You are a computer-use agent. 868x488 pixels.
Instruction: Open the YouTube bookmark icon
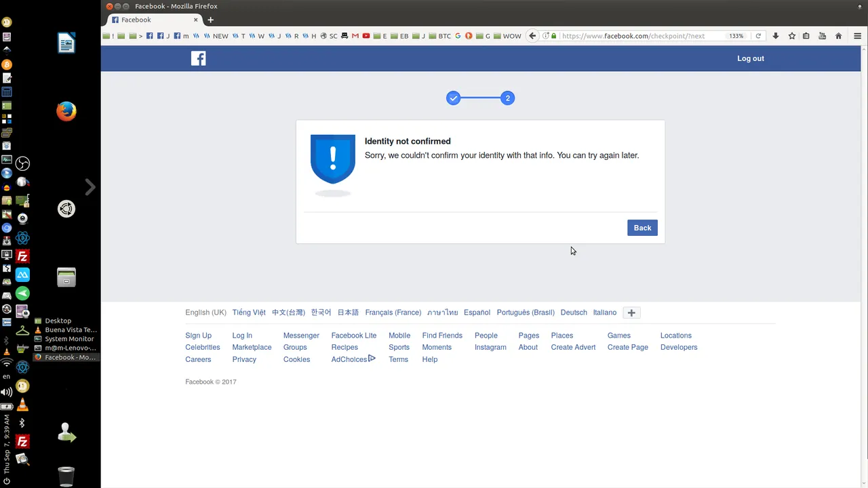366,36
